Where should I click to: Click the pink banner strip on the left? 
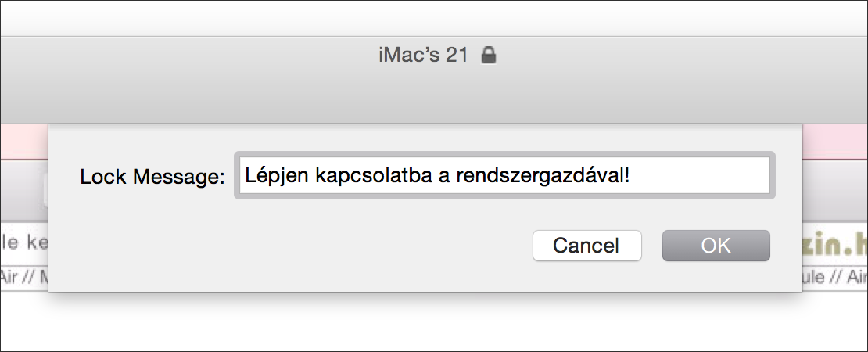coord(24,142)
